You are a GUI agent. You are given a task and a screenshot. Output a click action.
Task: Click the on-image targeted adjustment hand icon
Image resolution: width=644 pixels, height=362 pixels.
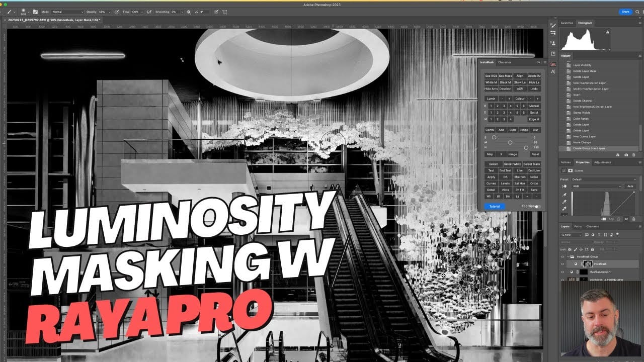point(564,186)
